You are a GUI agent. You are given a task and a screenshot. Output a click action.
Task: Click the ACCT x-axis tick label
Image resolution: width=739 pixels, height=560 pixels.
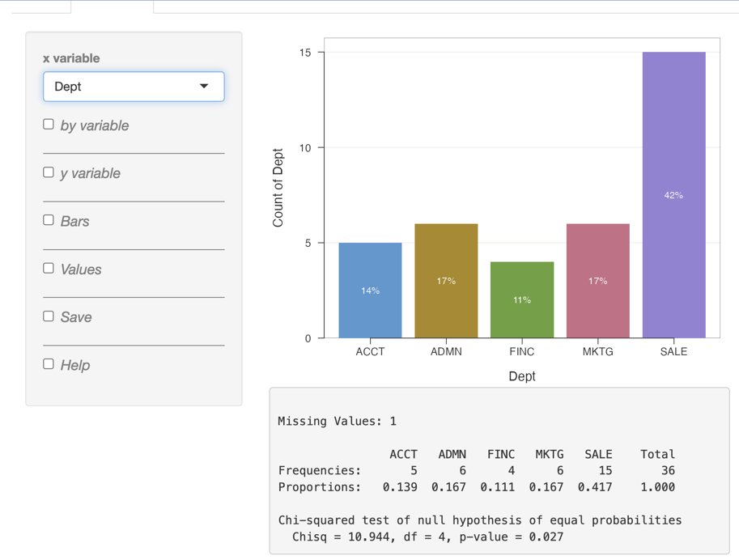tap(370, 352)
